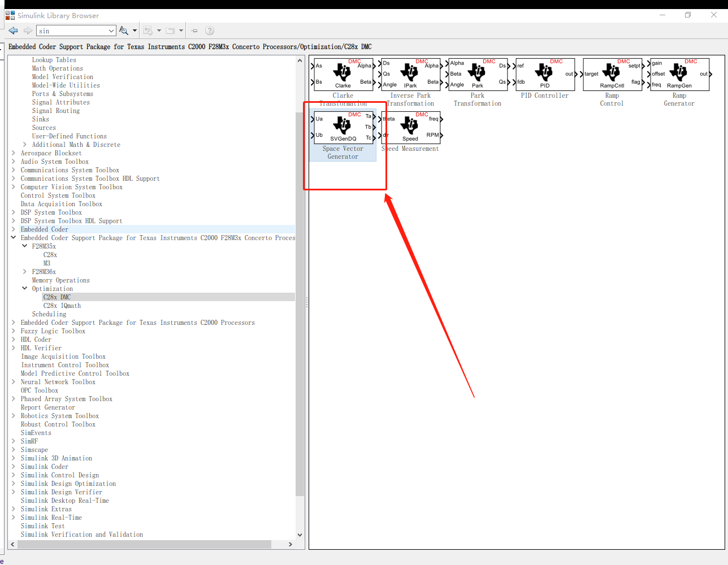Select 'Scheduling' tree item
Screen dimensions: 728x565
pyautogui.click(x=49, y=314)
